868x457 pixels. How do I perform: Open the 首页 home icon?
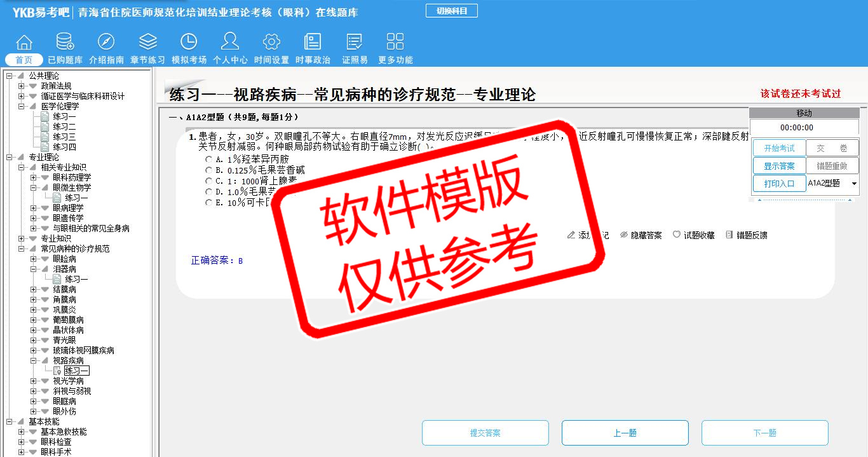click(x=24, y=43)
